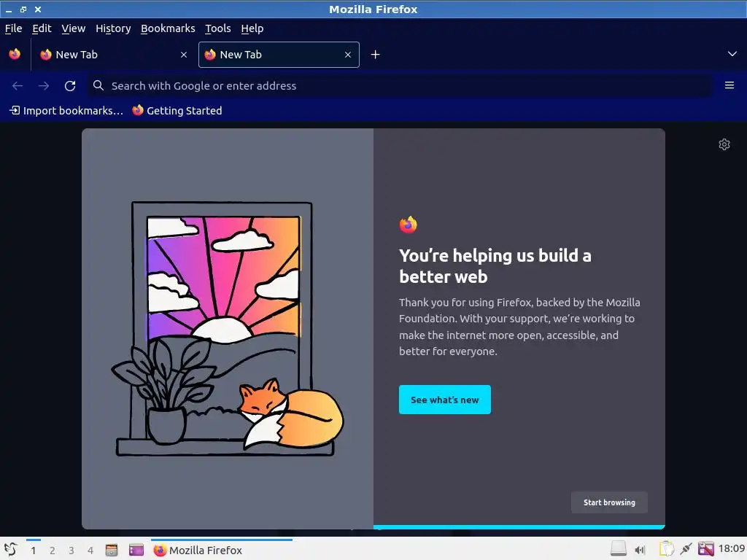The height and width of the screenshot is (560, 747).
Task: Click the Start browsing button
Action: pos(609,502)
